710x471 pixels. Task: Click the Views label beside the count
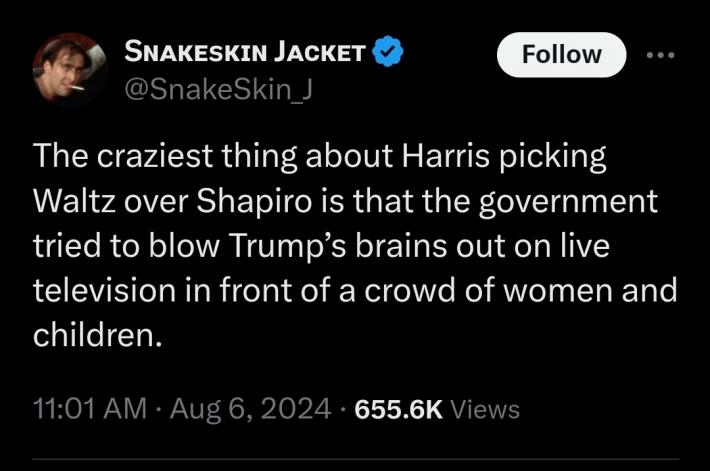(x=485, y=409)
